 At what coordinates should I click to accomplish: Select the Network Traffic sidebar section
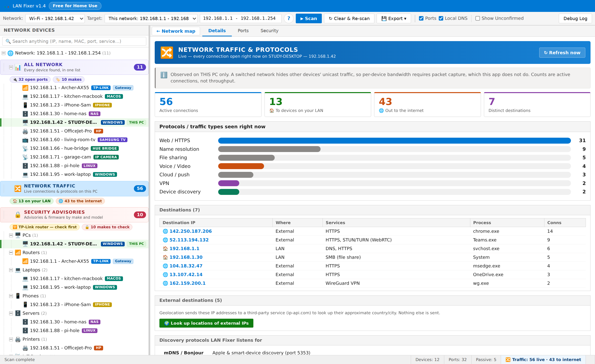click(x=74, y=188)
